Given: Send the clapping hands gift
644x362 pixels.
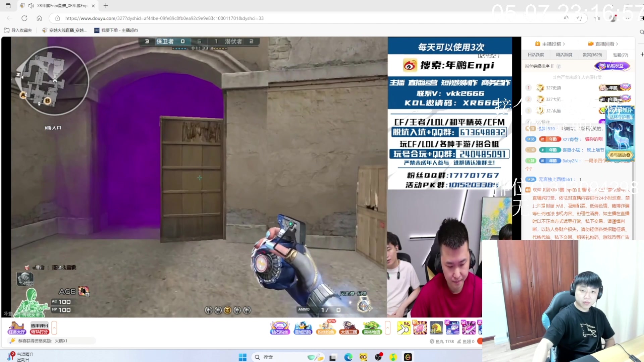Looking at the screenshot, I should pyautogui.click(x=404, y=327).
